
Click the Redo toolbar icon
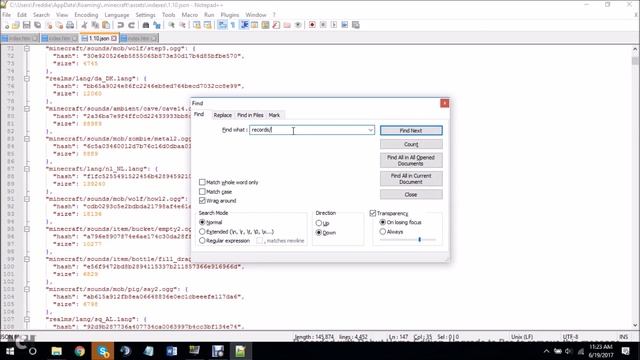pos(131,25)
